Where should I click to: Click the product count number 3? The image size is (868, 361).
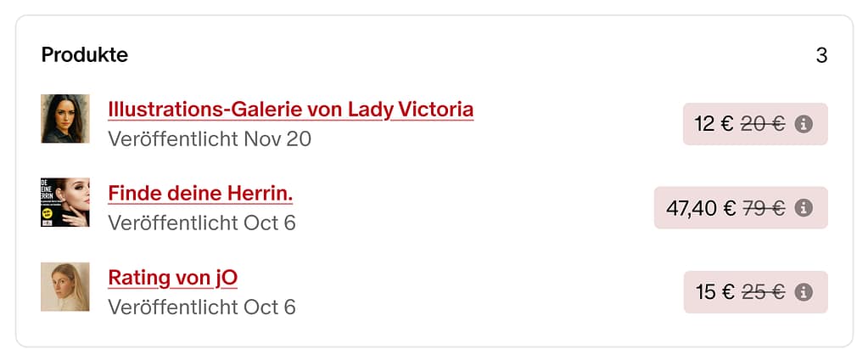tap(821, 56)
